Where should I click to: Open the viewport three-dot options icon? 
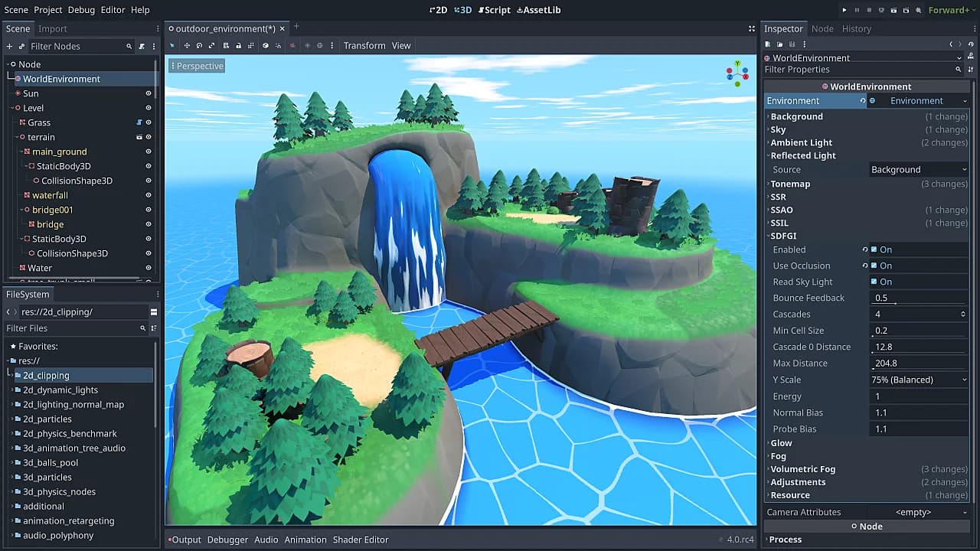click(332, 45)
